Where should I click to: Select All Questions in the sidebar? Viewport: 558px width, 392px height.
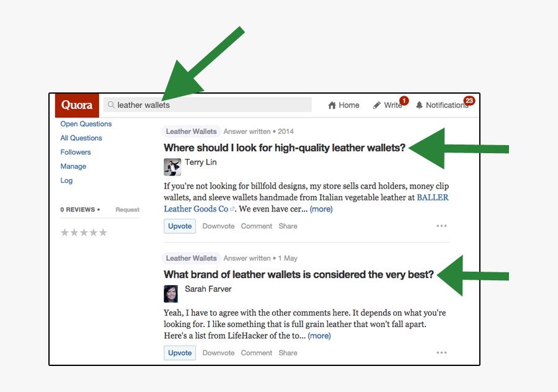(81, 138)
